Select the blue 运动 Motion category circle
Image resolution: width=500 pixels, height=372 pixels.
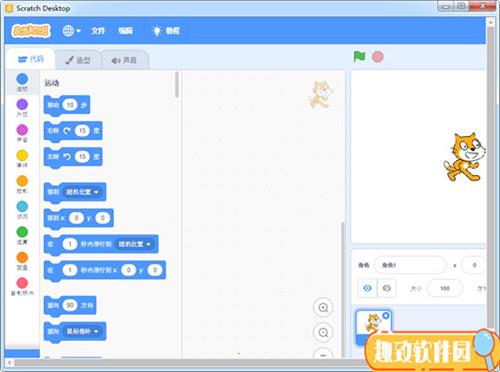tap(22, 79)
